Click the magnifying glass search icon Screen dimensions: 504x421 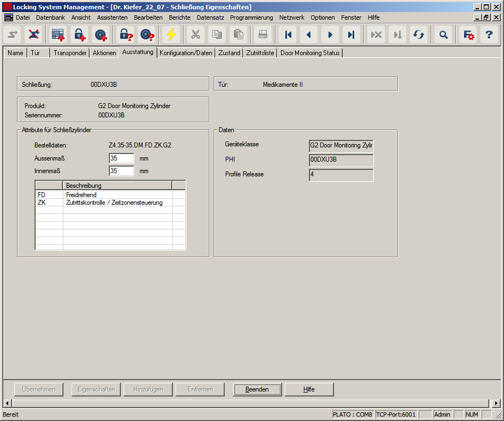pos(443,34)
